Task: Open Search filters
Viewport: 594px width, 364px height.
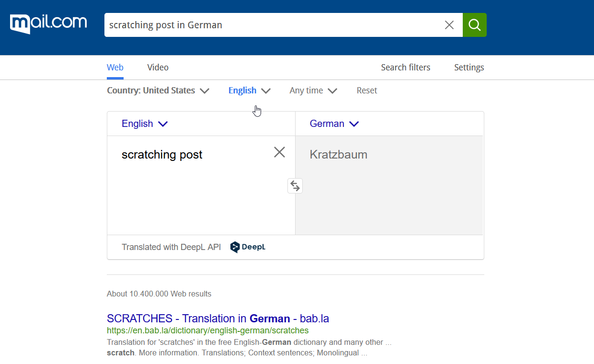Action: click(406, 68)
